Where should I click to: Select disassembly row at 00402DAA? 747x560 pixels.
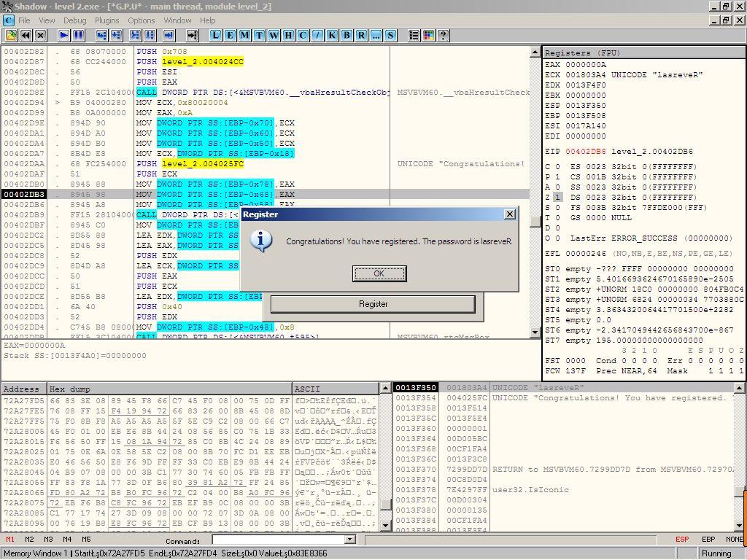pos(266,164)
